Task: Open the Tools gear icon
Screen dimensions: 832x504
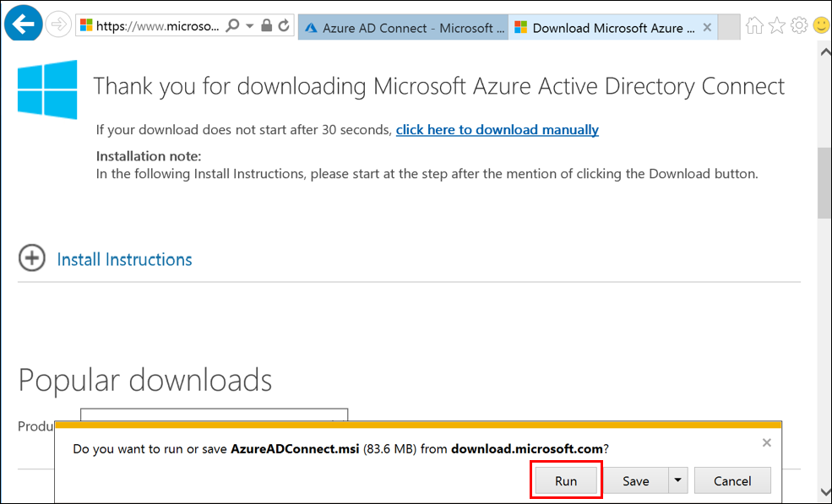Action: [799, 26]
